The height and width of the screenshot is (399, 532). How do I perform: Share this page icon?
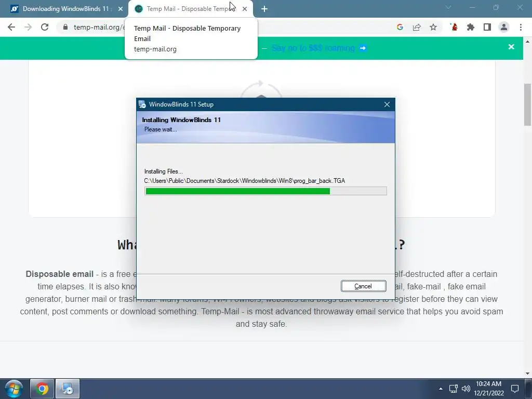click(417, 27)
